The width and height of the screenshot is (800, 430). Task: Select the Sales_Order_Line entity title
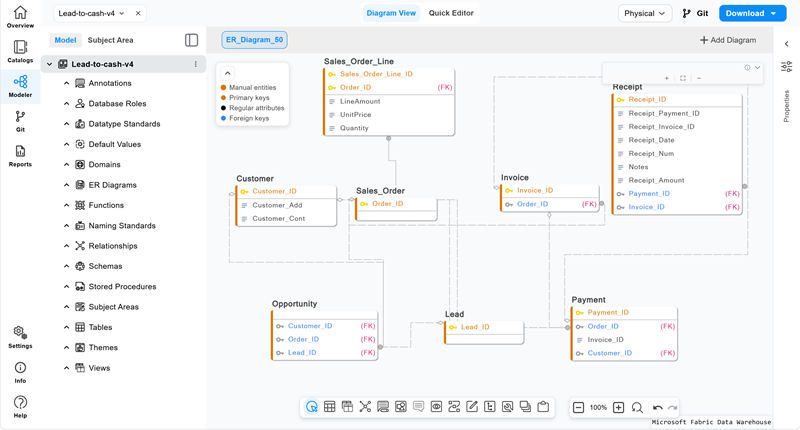click(x=359, y=61)
